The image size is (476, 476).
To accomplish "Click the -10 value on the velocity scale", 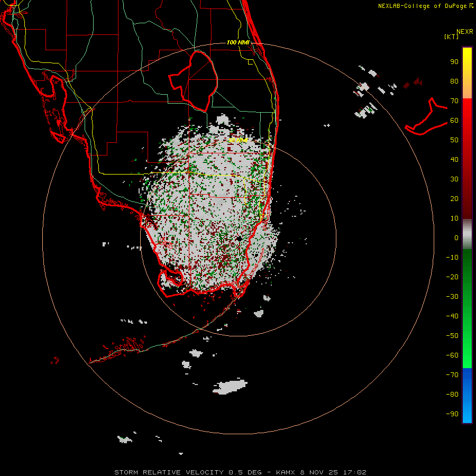I will tap(452, 258).
